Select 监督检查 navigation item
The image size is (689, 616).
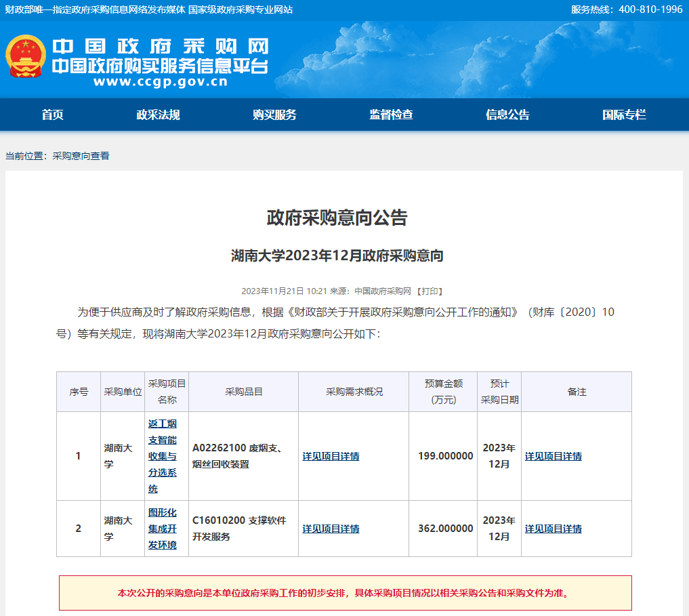tap(391, 115)
